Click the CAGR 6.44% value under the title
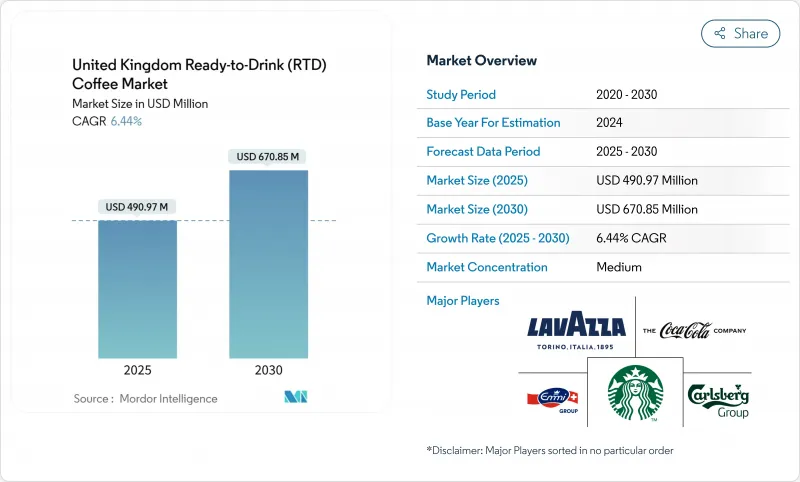This screenshot has height=482, width=800. tap(107, 121)
